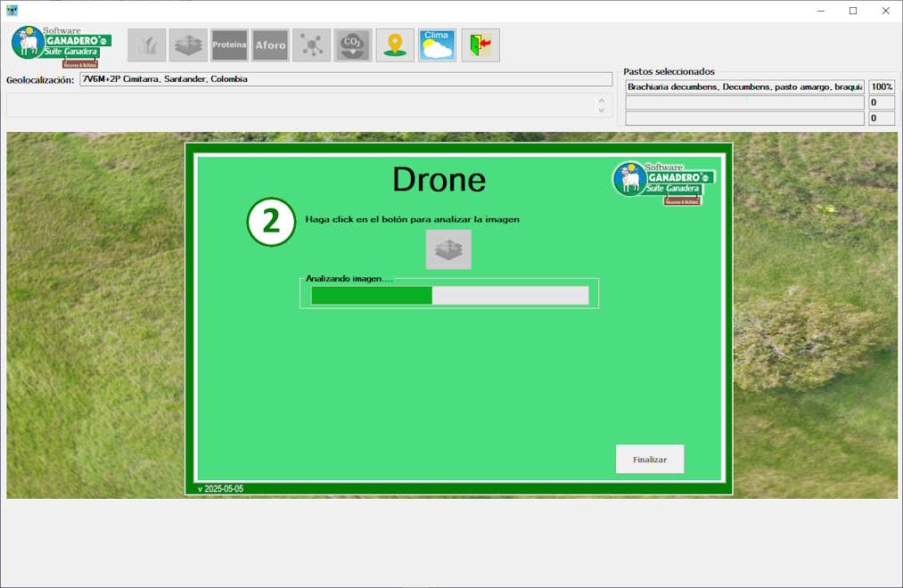This screenshot has width=903, height=588.
Task: Click the Finalizar button
Action: pyautogui.click(x=650, y=460)
